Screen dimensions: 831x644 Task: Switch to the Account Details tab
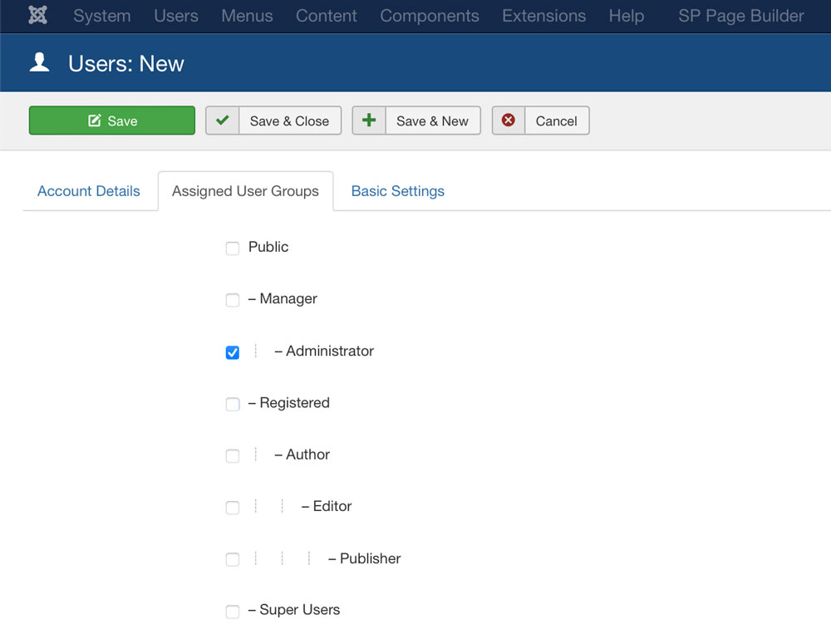pyautogui.click(x=88, y=190)
